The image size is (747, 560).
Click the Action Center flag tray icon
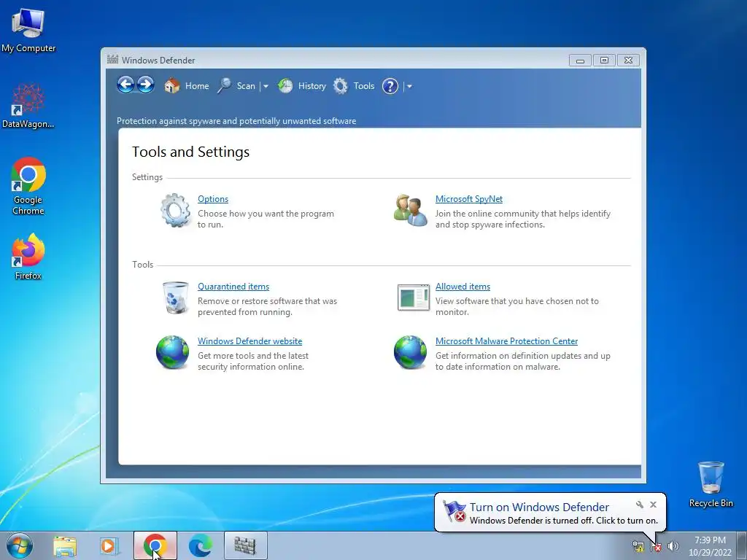[656, 545]
